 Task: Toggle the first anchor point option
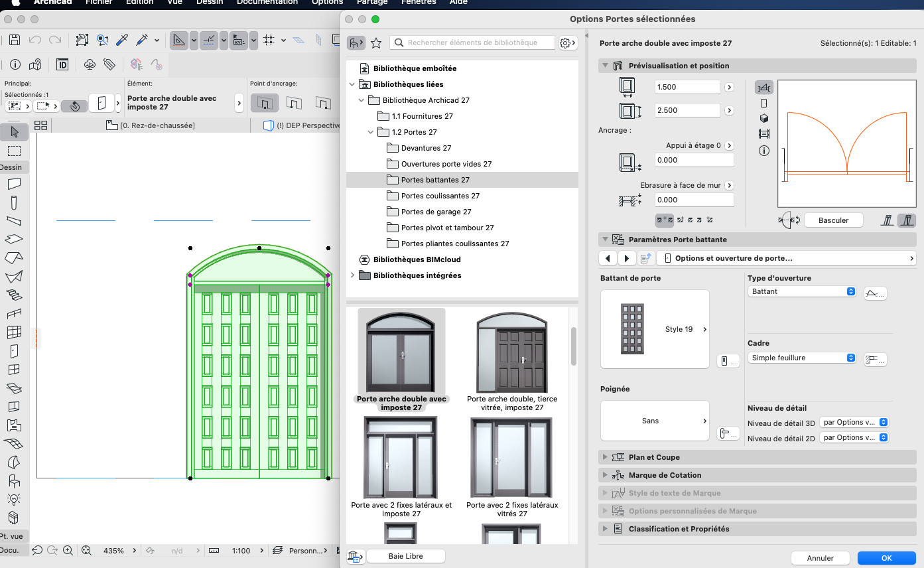click(x=264, y=103)
